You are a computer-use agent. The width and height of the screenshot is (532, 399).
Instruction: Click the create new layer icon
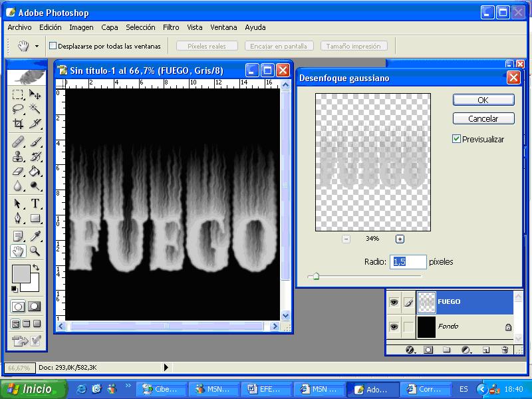coord(486,349)
